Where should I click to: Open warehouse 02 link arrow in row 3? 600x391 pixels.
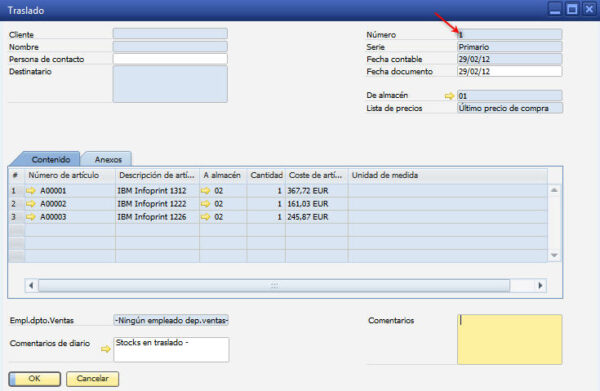click(x=205, y=217)
